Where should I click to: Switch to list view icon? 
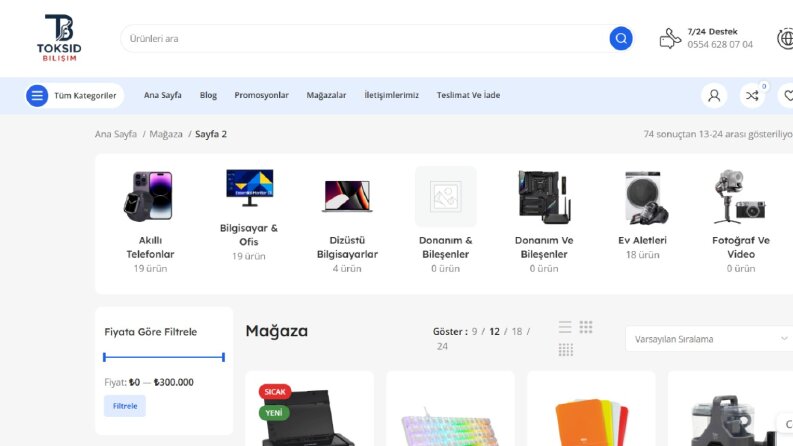pyautogui.click(x=565, y=327)
